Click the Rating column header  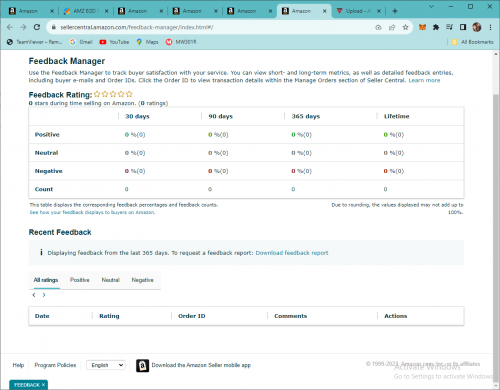click(109, 316)
